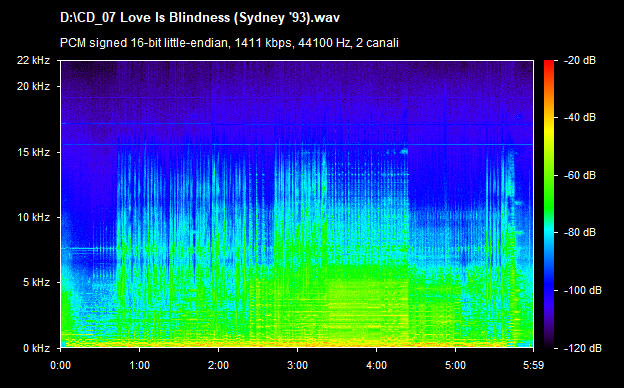The height and width of the screenshot is (388, 624).
Task: Click the -100 dB scale label
Action: 583,291
